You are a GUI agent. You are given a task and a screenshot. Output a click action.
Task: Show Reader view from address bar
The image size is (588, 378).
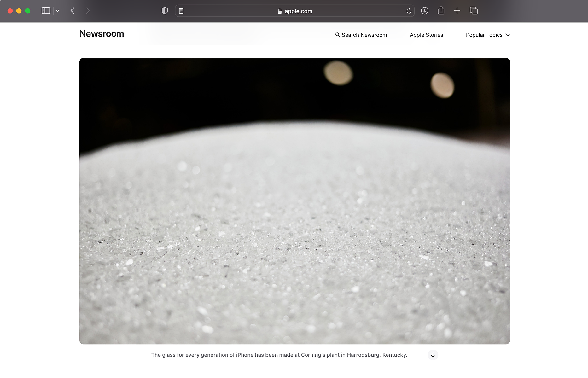pyautogui.click(x=181, y=11)
